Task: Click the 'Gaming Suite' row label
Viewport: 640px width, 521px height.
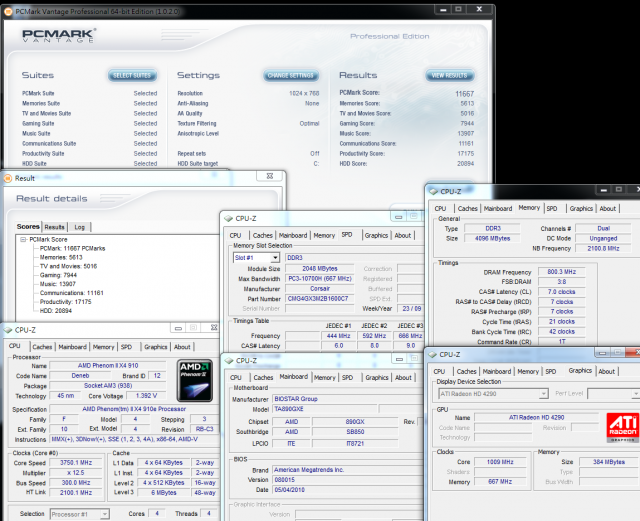Action: tap(38, 123)
